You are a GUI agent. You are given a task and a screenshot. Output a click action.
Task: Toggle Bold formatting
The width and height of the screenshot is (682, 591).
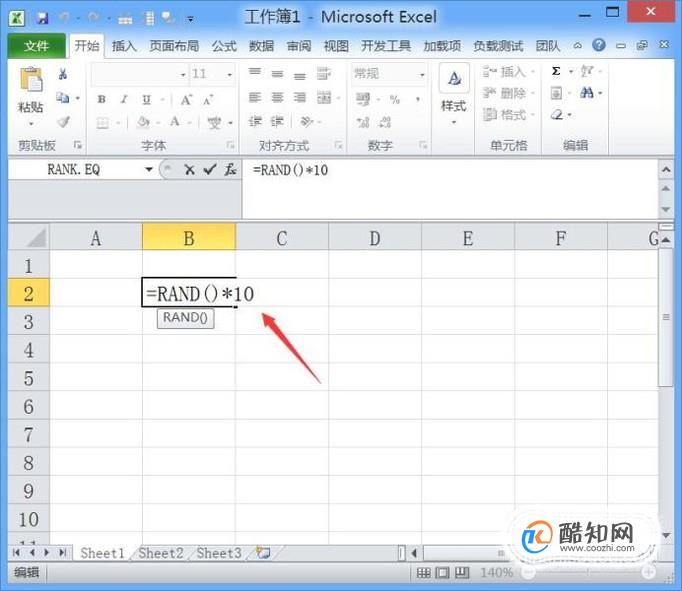[102, 100]
